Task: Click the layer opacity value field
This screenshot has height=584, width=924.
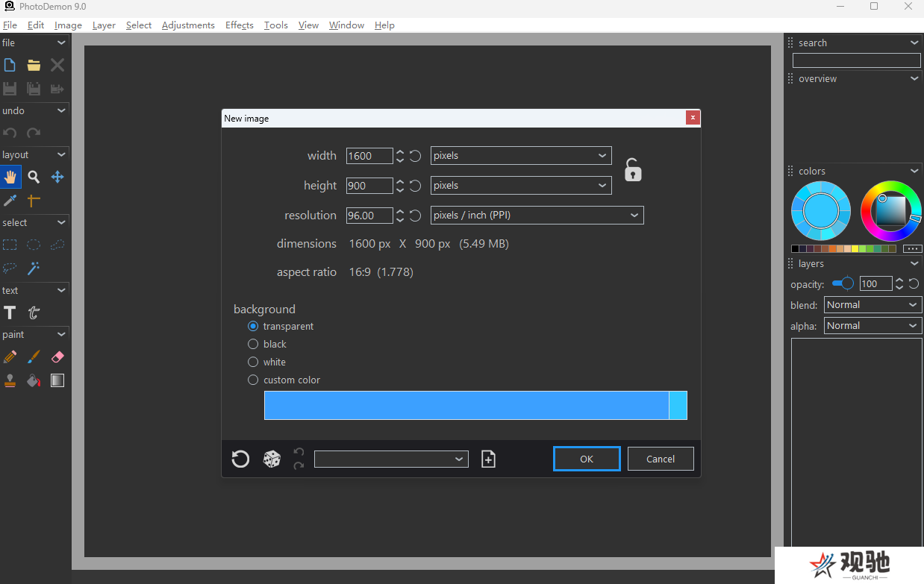Action: [875, 283]
